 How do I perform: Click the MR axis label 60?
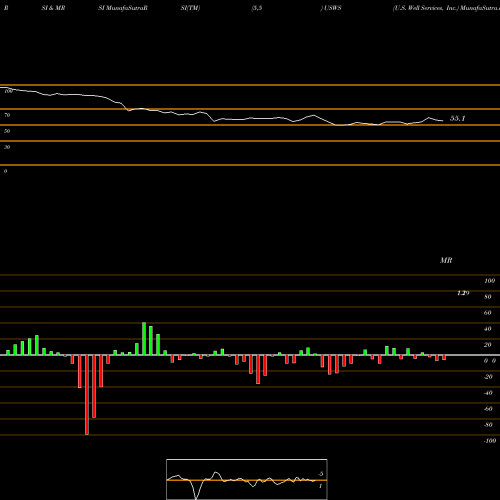pos(488,313)
